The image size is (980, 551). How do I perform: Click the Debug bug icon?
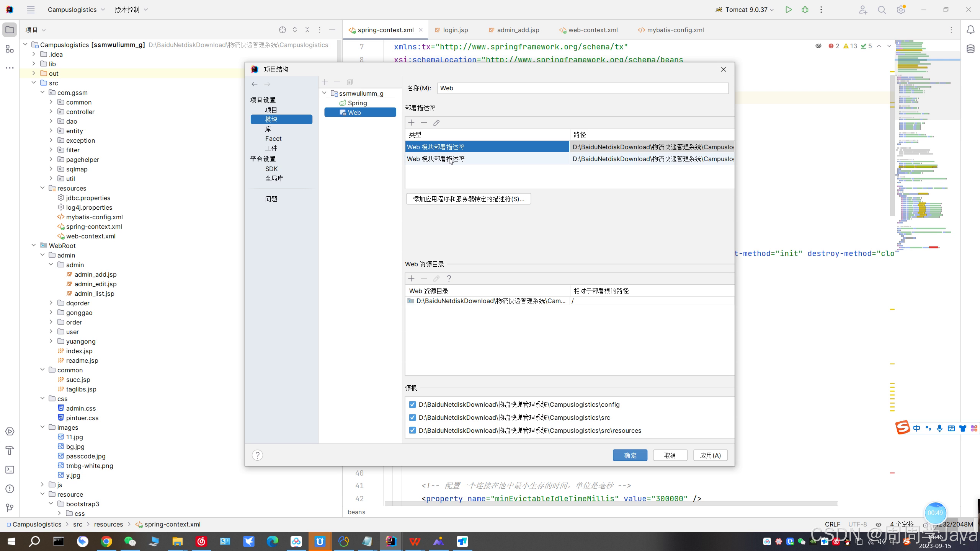(805, 10)
